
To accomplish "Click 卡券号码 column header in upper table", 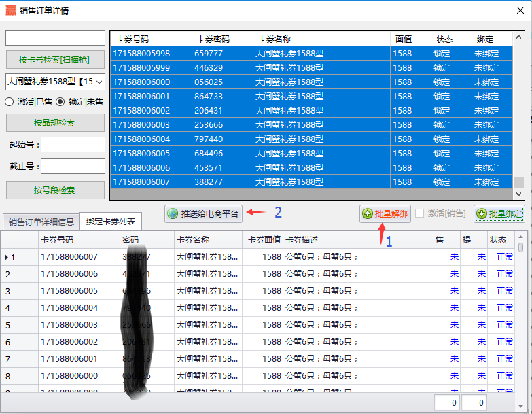I will (152, 39).
